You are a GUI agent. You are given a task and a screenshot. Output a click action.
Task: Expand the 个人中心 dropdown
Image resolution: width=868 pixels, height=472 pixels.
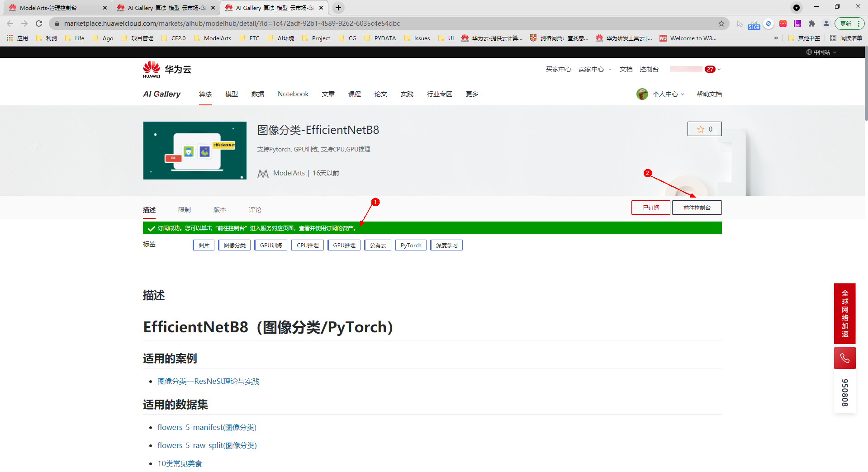tap(668, 94)
